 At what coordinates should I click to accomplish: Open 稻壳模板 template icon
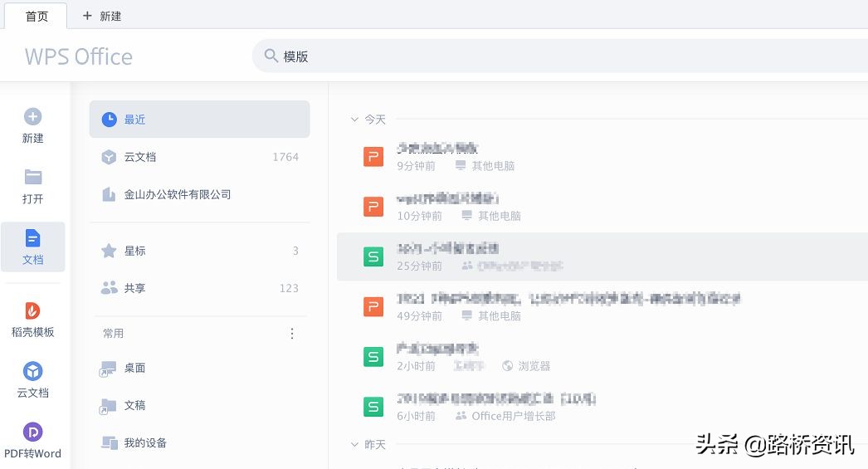32,310
